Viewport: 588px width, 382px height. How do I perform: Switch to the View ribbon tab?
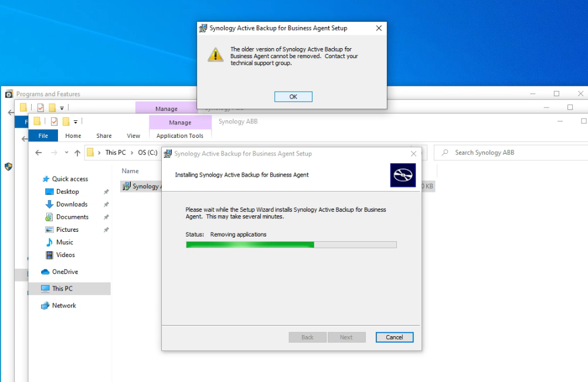pos(134,136)
